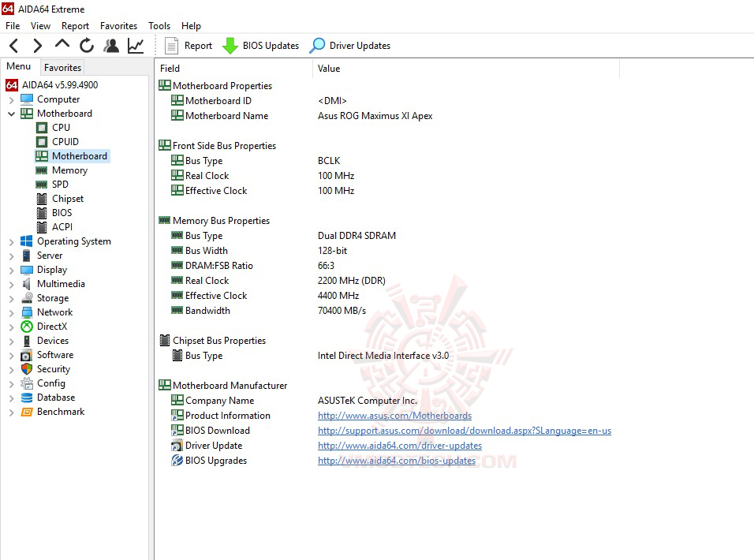
Task: Go up one level with Up arrow
Action: [x=62, y=45]
